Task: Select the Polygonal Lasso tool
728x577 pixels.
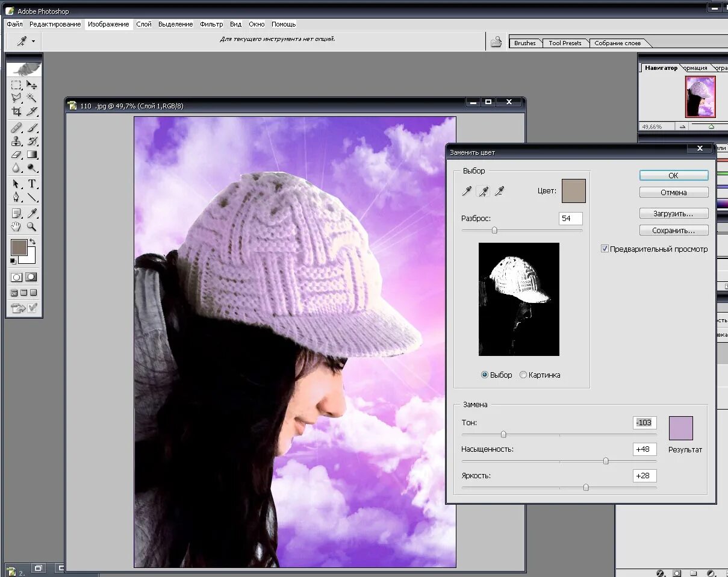Action: tap(17, 98)
